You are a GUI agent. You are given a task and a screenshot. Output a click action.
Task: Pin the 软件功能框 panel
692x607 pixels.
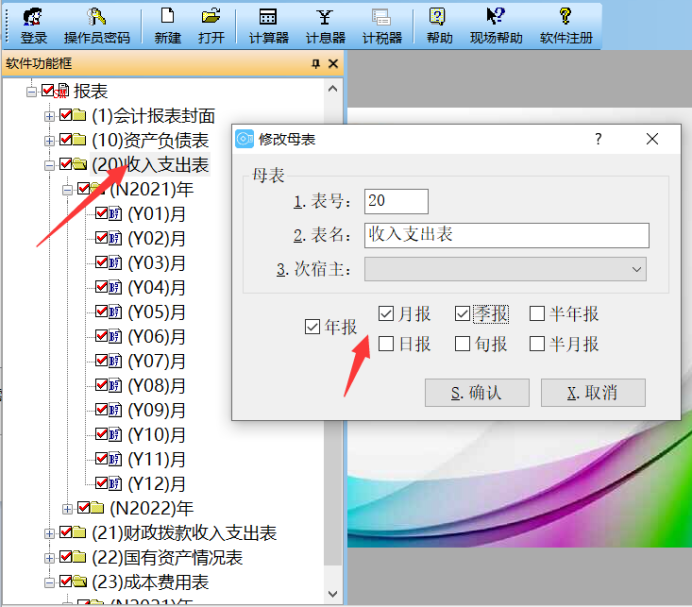click(x=316, y=64)
